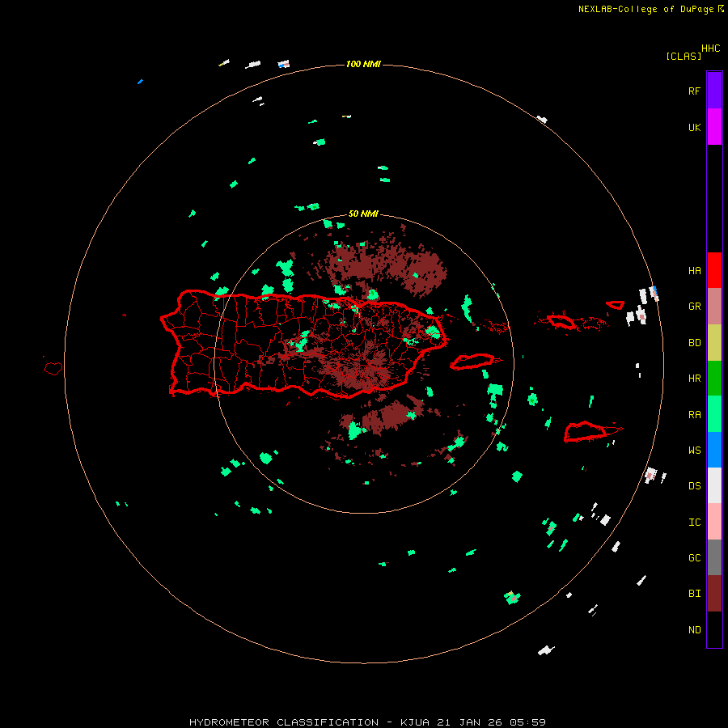Click the IC pink legend swatch
This screenshot has width=728, height=728.
point(714,522)
